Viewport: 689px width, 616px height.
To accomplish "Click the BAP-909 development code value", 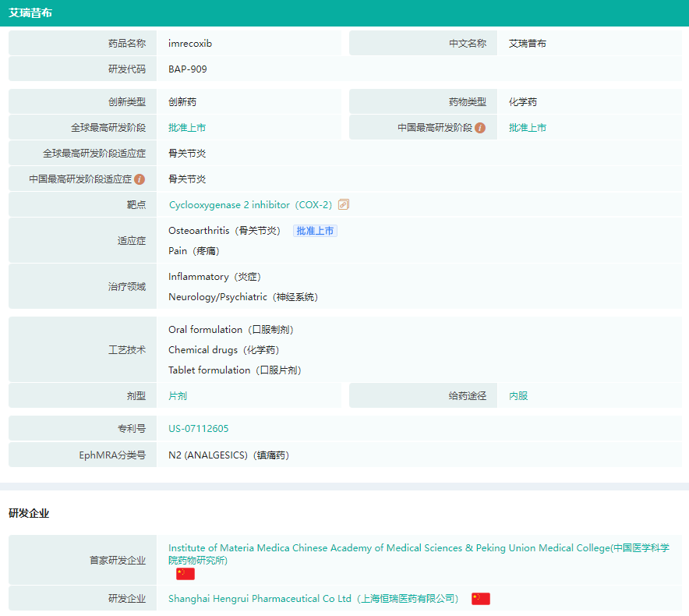I will point(188,69).
